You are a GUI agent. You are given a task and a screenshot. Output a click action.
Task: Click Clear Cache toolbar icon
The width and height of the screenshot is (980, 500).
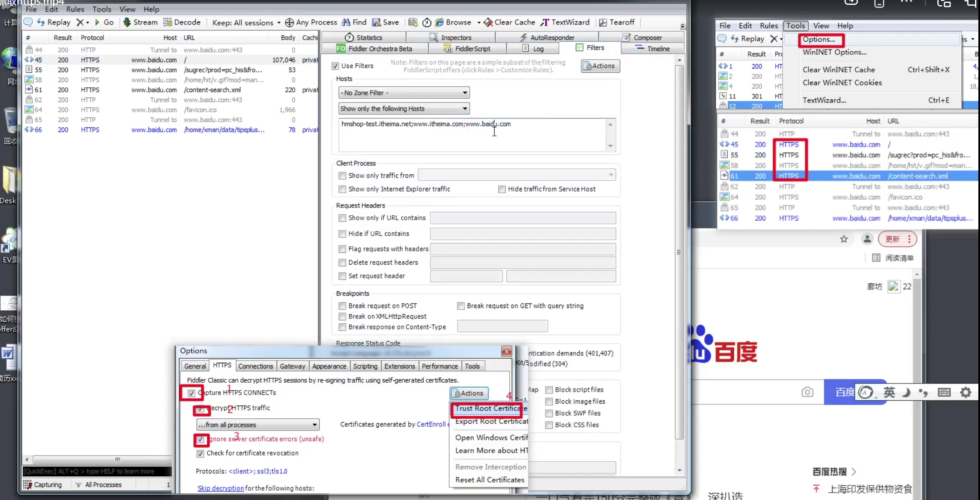488,22
